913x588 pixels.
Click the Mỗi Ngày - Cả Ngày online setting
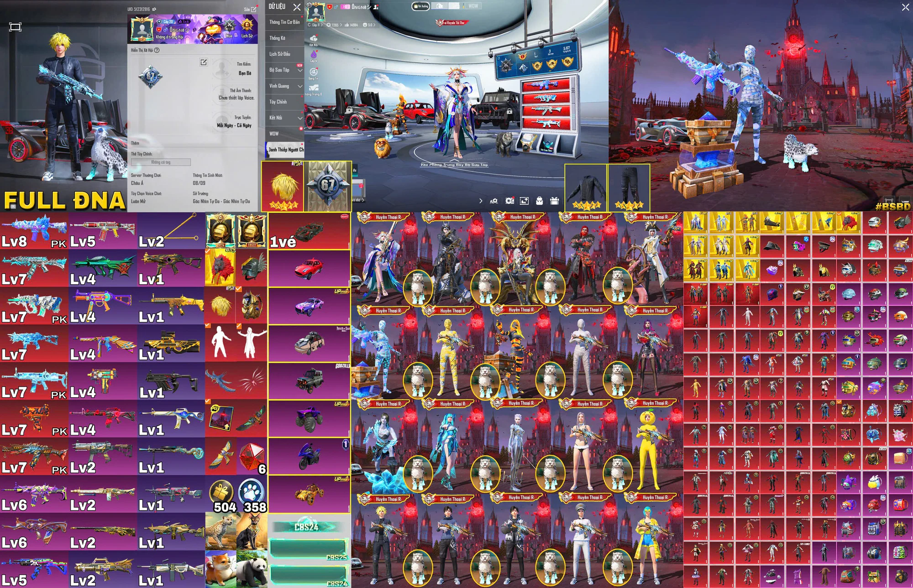click(x=234, y=125)
